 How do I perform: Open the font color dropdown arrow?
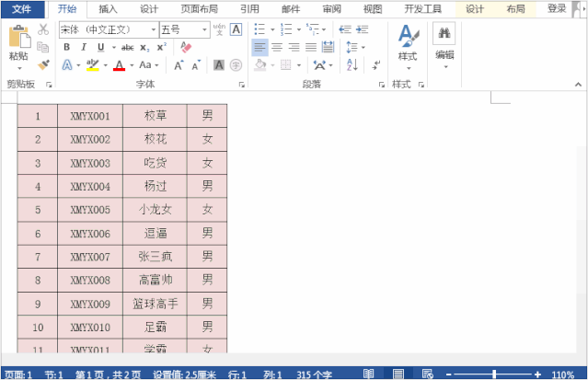[x=132, y=65]
